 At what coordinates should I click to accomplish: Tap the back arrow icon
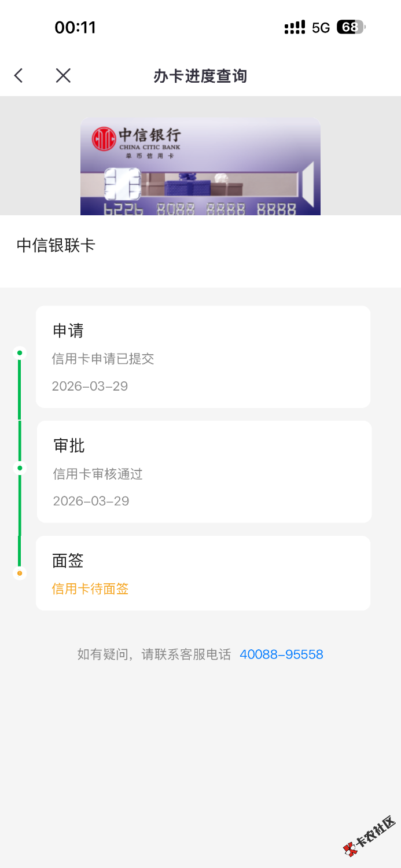(19, 75)
